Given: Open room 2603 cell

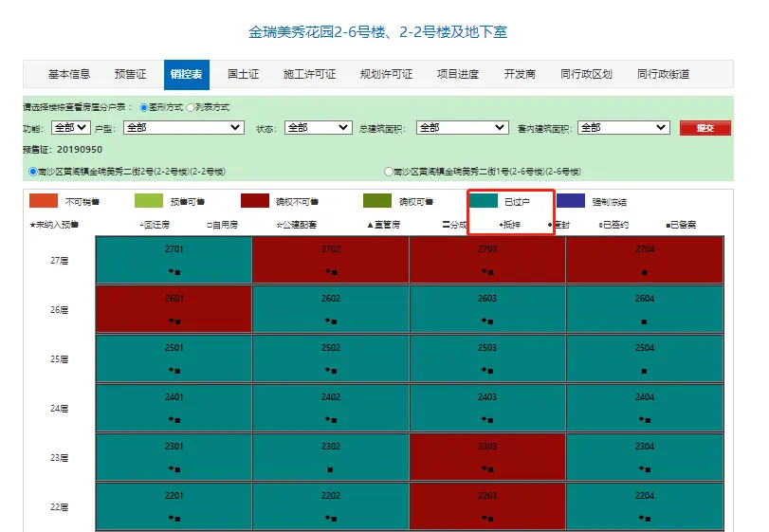Looking at the screenshot, I should click(487, 309).
